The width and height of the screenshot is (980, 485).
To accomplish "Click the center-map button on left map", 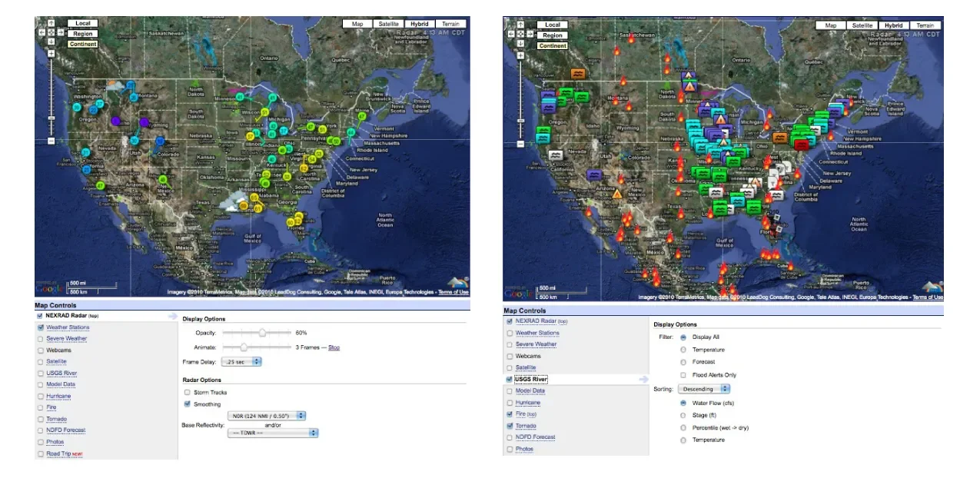I will tap(51, 33).
